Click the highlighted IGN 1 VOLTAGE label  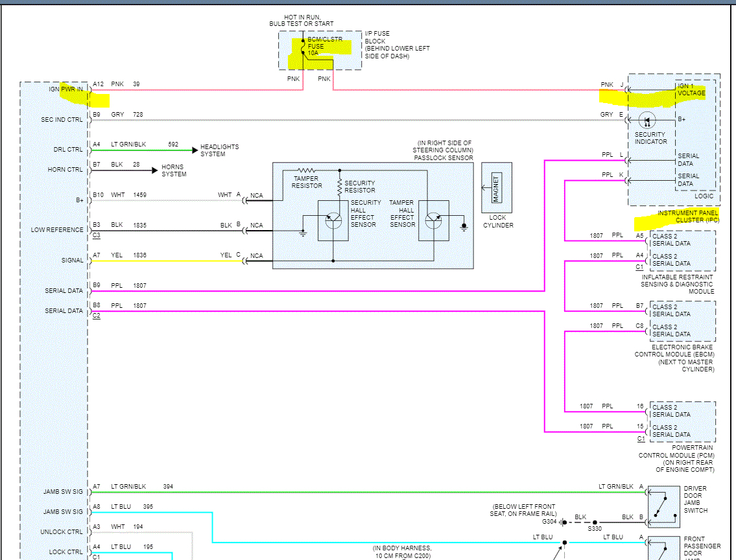691,89
